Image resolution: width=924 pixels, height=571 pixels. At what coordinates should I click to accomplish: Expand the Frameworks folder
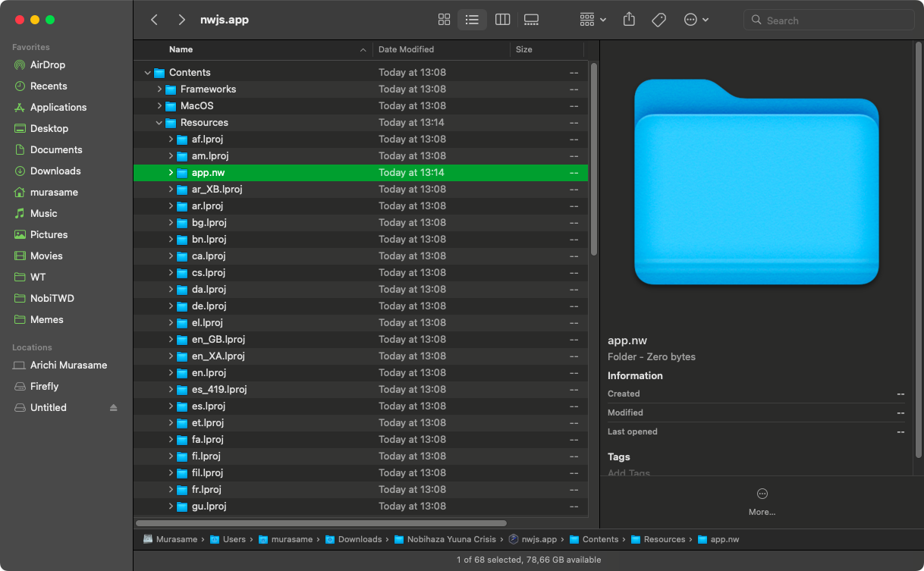click(x=159, y=89)
